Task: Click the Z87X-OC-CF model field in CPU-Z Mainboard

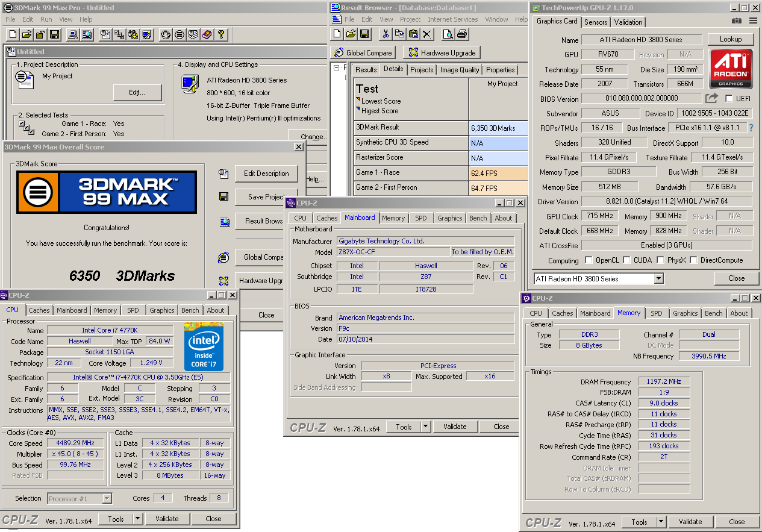Action: tap(393, 252)
